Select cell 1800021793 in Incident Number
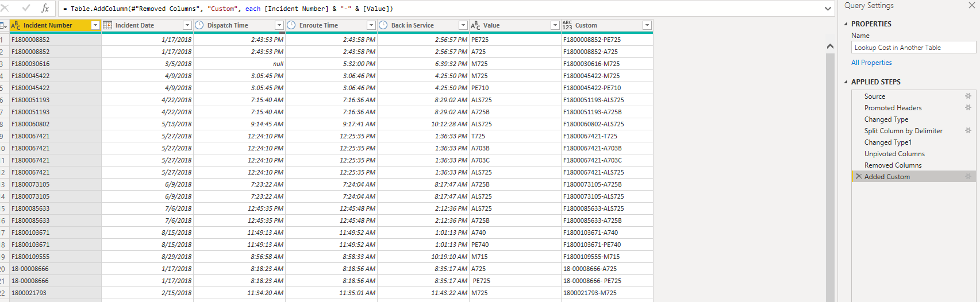Screen dimensions: 980x302 tap(55, 293)
